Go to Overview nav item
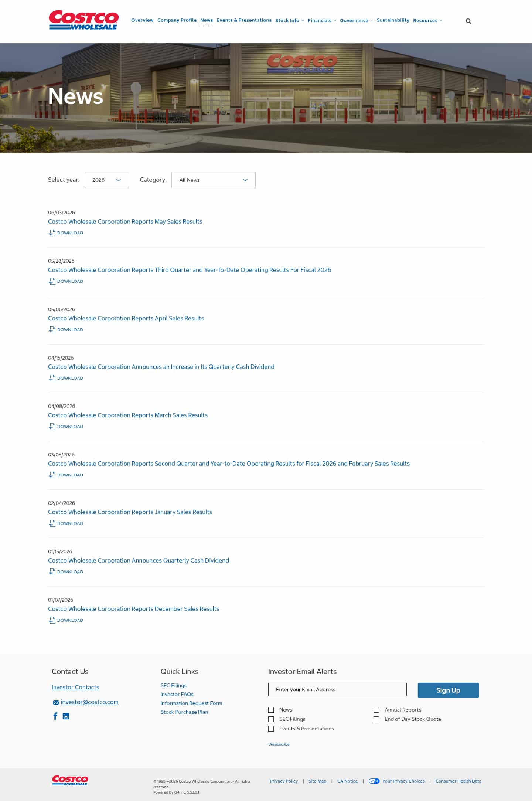 pos(142,20)
